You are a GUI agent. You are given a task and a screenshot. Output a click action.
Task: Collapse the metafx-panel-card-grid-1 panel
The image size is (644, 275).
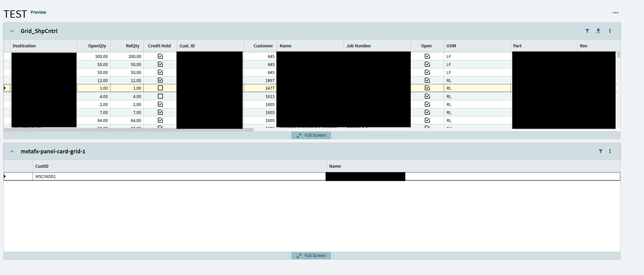[x=12, y=151]
